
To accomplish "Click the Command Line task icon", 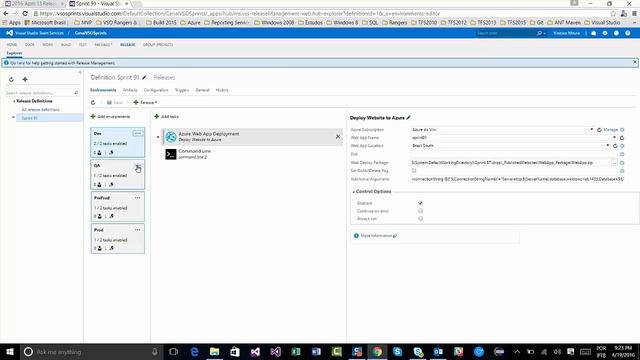I will tap(171, 154).
